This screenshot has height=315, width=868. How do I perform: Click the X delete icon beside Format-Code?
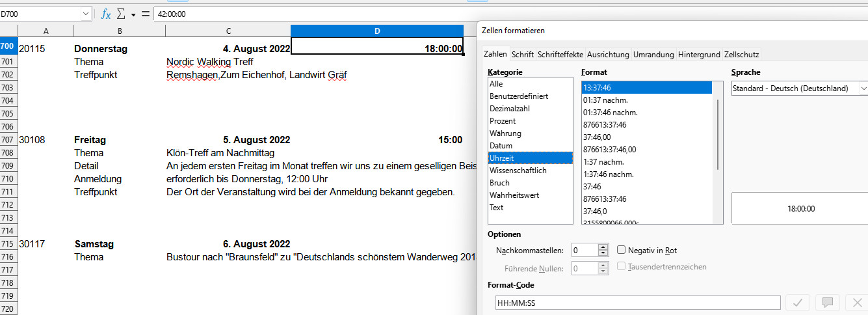856,303
